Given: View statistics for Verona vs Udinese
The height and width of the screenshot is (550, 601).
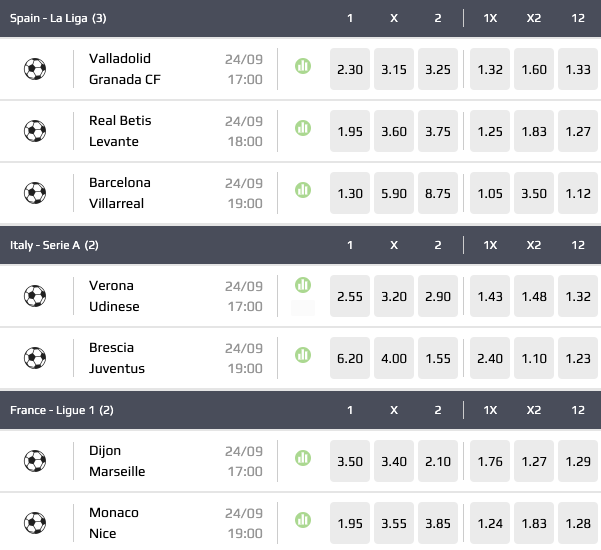Looking at the screenshot, I should click(302, 284).
